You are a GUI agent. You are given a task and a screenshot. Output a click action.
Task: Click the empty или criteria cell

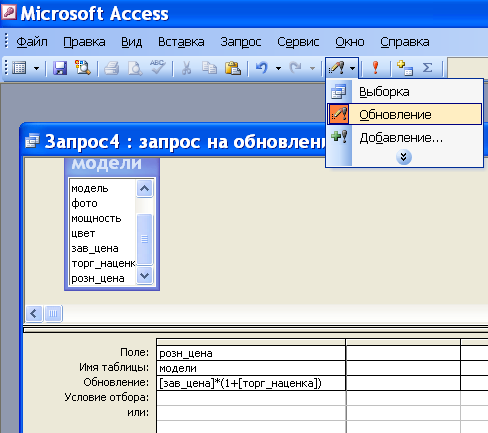(x=251, y=413)
